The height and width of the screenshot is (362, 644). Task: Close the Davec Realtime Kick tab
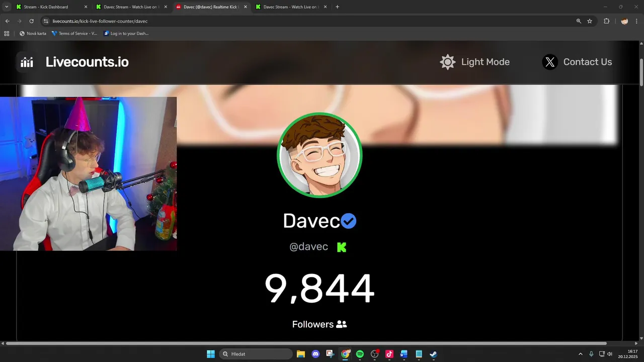(x=246, y=7)
